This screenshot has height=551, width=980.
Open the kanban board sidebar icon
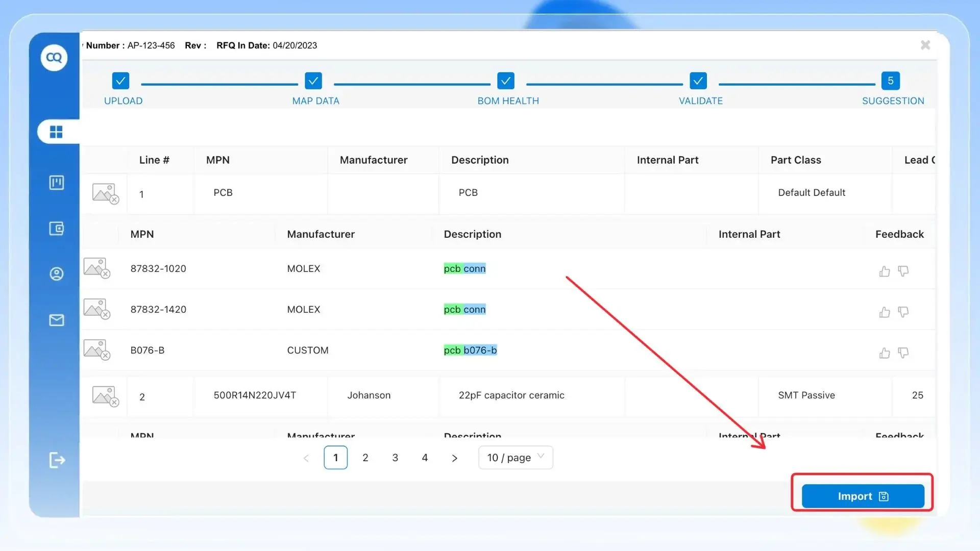tap(56, 183)
